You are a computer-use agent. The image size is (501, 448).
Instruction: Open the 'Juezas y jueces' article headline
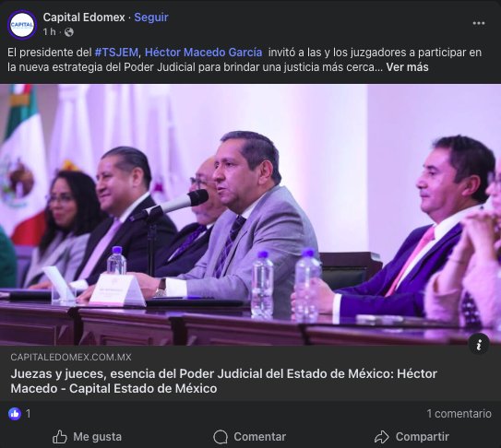point(223,381)
